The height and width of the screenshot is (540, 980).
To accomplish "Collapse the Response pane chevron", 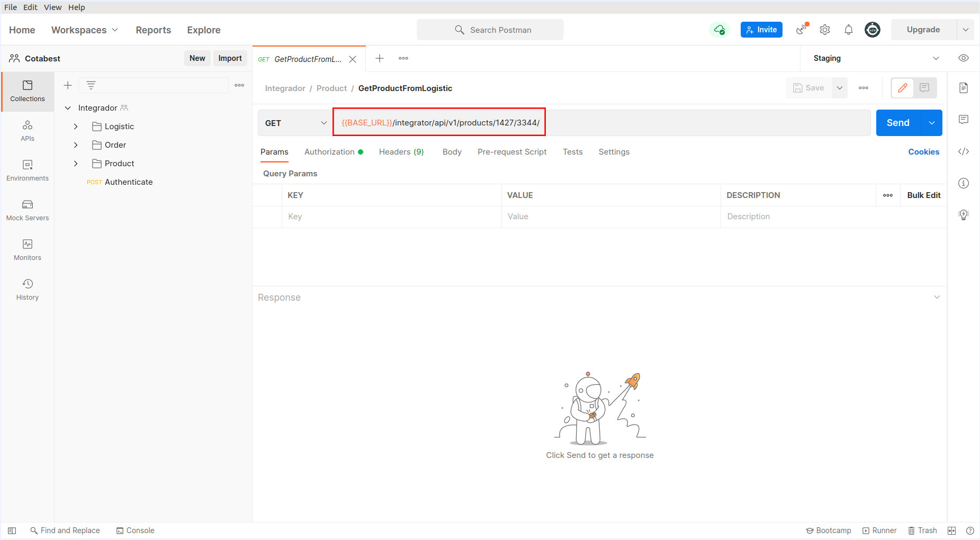I will 937,297.
